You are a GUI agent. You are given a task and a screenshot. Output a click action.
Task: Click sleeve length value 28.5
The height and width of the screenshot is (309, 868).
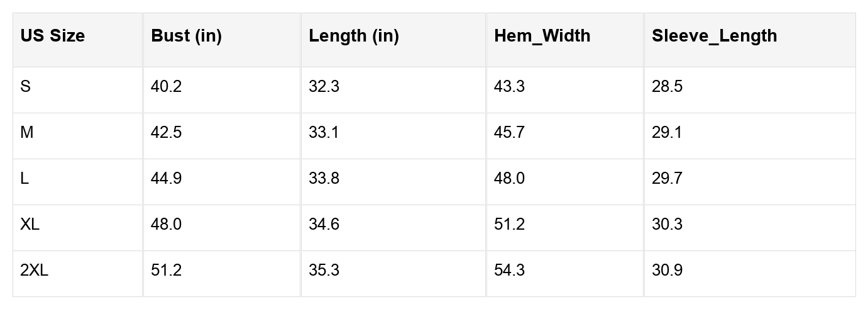pos(667,87)
